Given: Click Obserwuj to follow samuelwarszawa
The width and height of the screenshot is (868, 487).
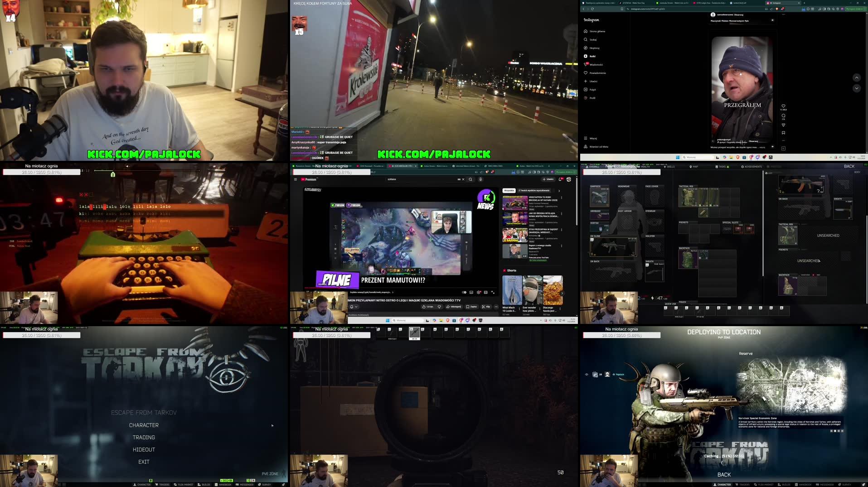Looking at the screenshot, I should (x=739, y=15).
